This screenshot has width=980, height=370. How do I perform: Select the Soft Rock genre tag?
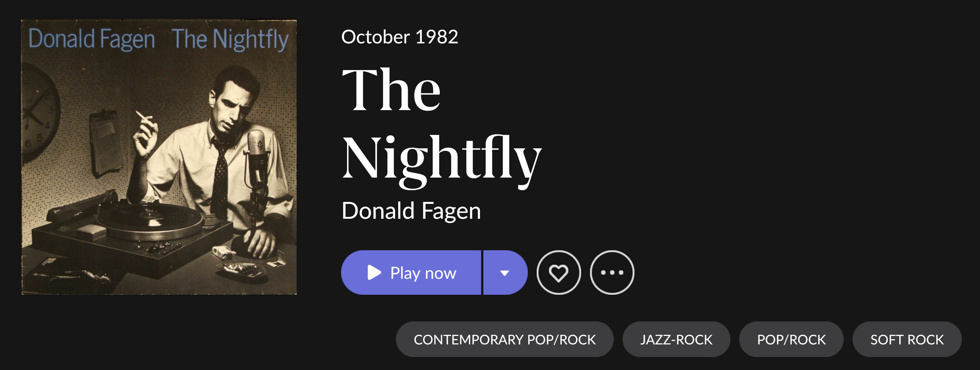tap(907, 339)
